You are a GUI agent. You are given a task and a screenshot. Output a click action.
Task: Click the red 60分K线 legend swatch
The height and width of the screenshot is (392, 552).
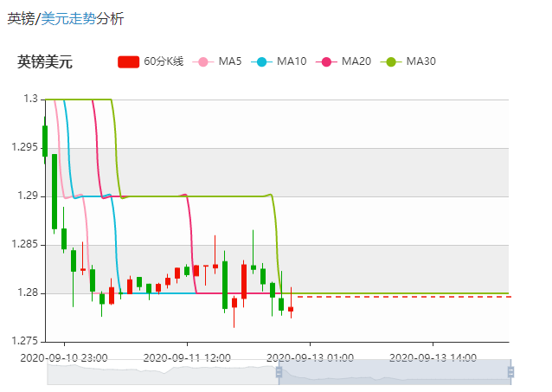pos(128,61)
